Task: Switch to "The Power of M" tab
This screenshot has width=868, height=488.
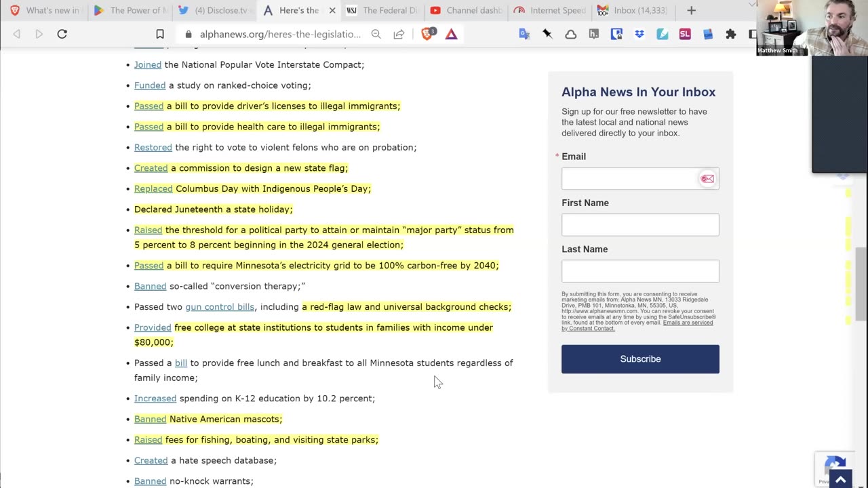Action: [130, 10]
